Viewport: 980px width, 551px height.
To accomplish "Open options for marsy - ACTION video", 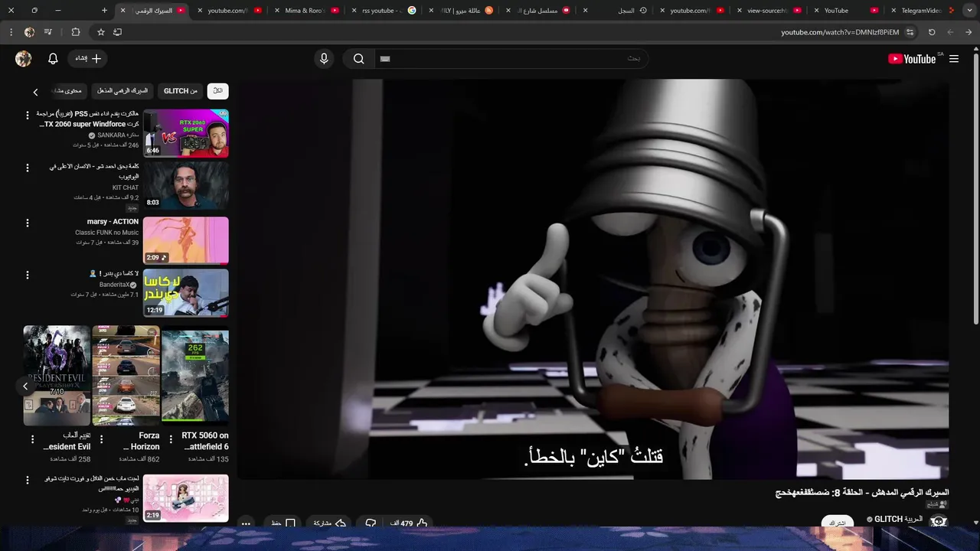I will [x=28, y=223].
